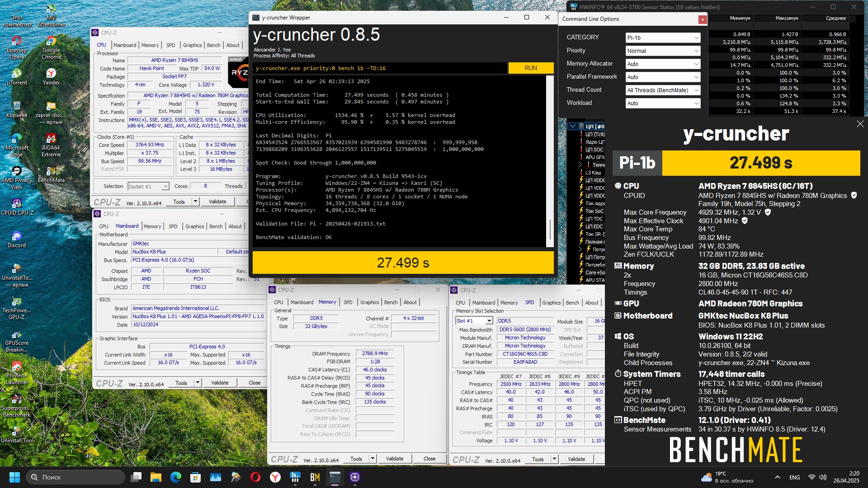Collapse the ЦП [#0] sensor group

pyautogui.click(x=573, y=127)
